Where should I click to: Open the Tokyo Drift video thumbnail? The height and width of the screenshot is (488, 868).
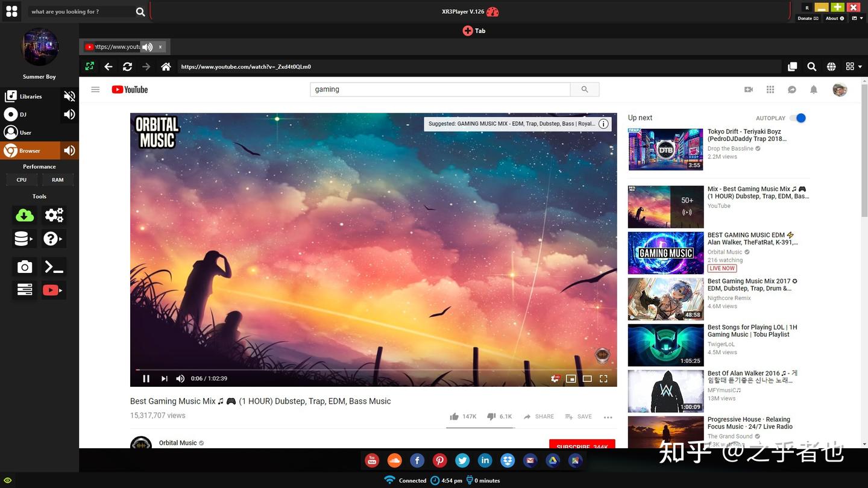point(665,149)
